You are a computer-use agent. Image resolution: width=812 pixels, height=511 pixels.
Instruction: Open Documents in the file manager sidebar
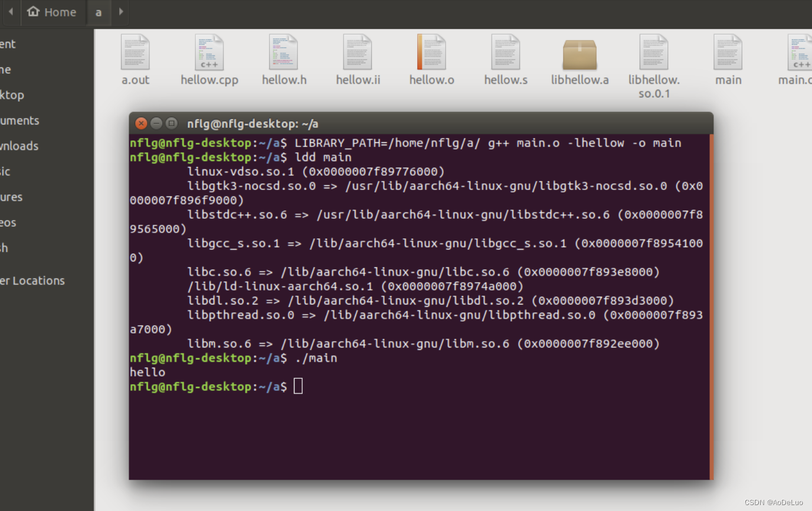19,120
